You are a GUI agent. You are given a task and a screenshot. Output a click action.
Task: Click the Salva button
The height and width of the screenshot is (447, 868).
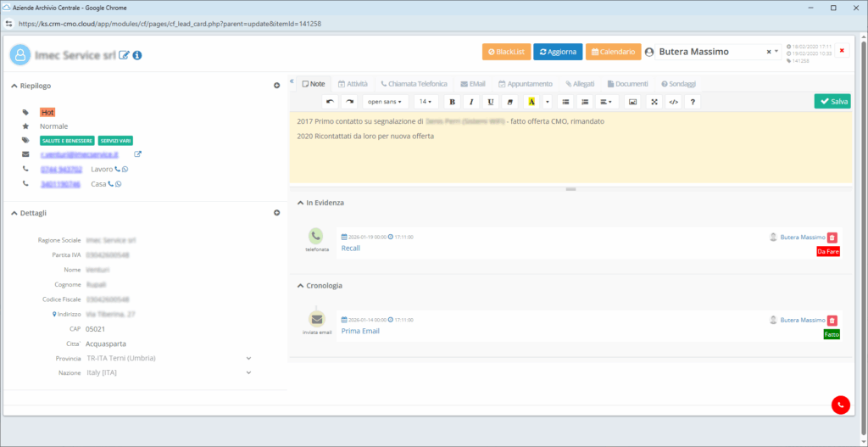pyautogui.click(x=832, y=101)
